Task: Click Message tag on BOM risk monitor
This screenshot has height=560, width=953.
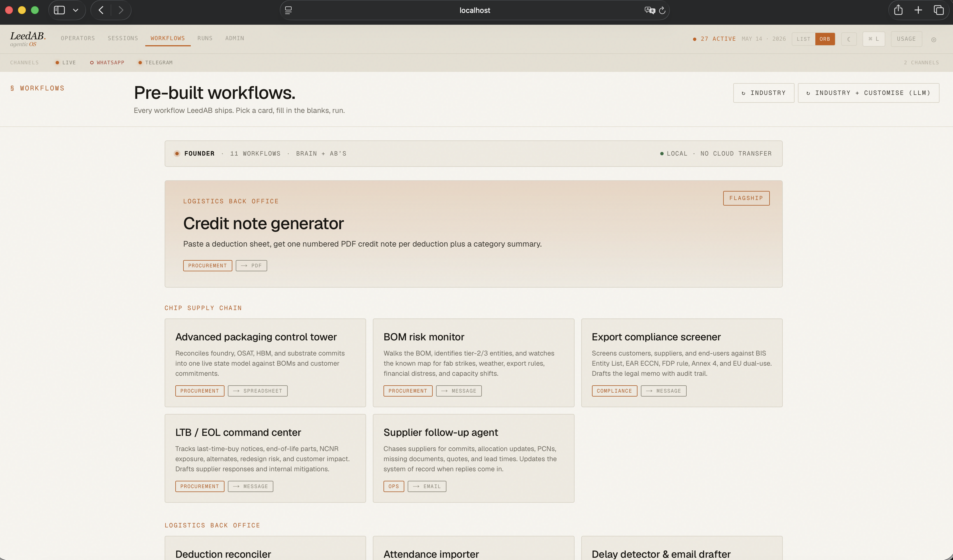Action: click(x=459, y=391)
